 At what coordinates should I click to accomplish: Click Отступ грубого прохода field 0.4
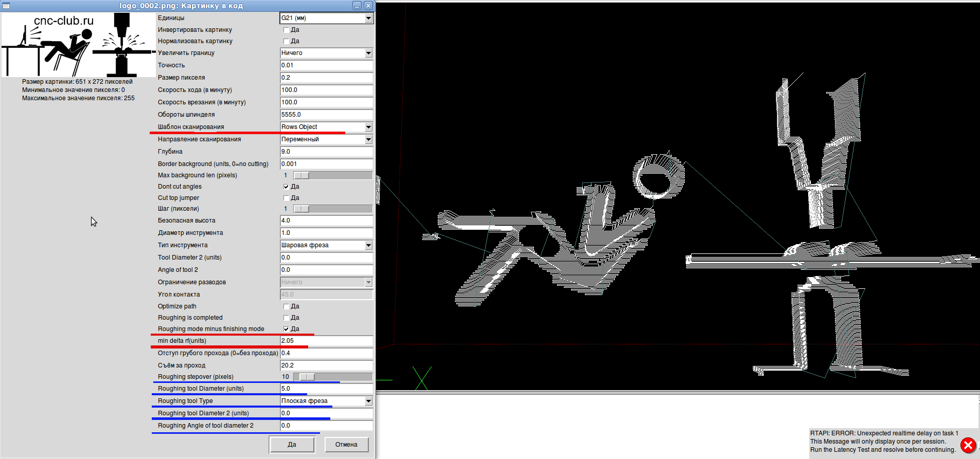point(326,353)
